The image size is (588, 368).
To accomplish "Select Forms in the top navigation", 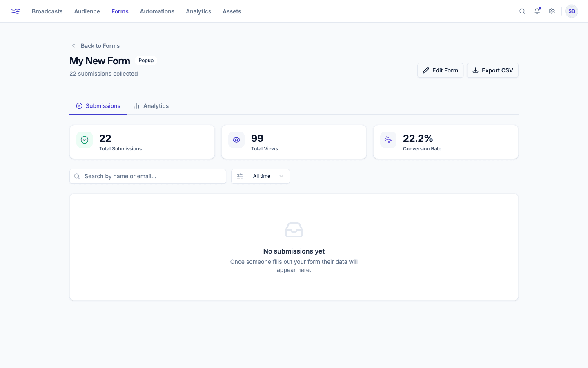I will (x=120, y=11).
